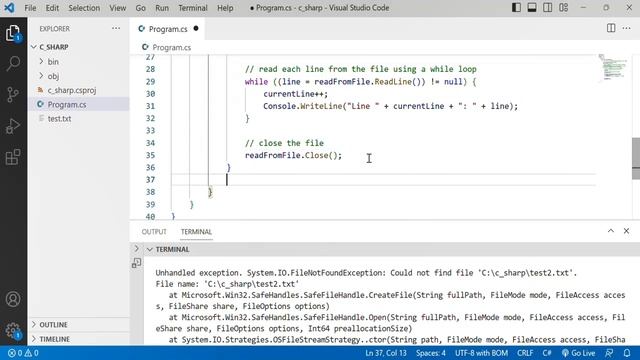Open the Run and Debug view
The height and width of the screenshot is (360, 640).
click(13, 126)
